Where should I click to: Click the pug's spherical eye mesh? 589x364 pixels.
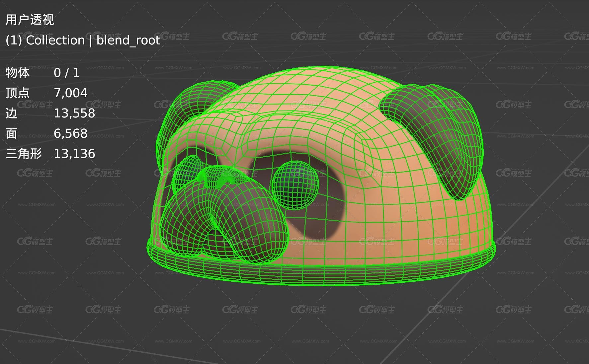click(295, 185)
